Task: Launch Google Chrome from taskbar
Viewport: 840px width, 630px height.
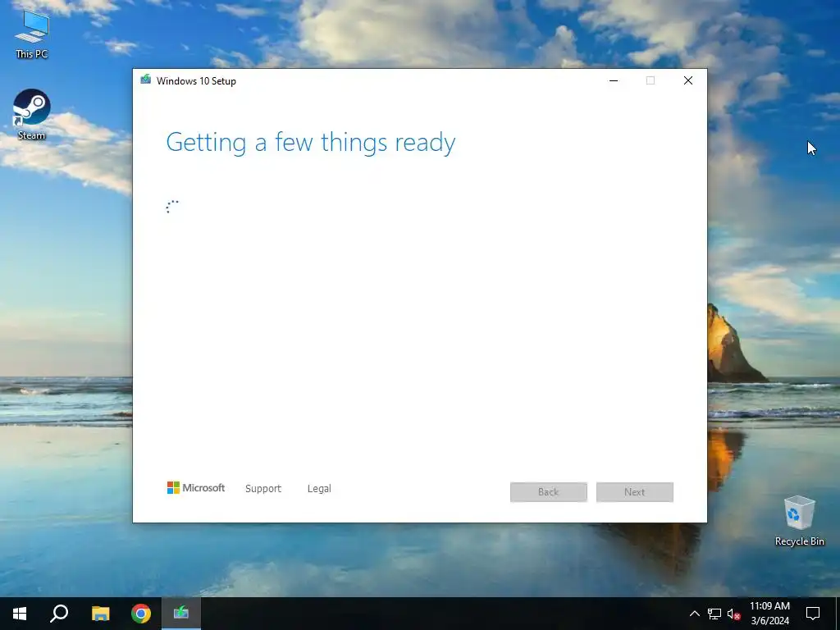Action: click(x=141, y=614)
